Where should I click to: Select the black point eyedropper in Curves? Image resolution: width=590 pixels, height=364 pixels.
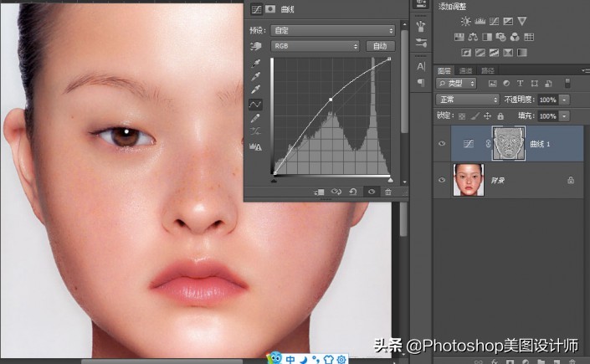pos(256,63)
